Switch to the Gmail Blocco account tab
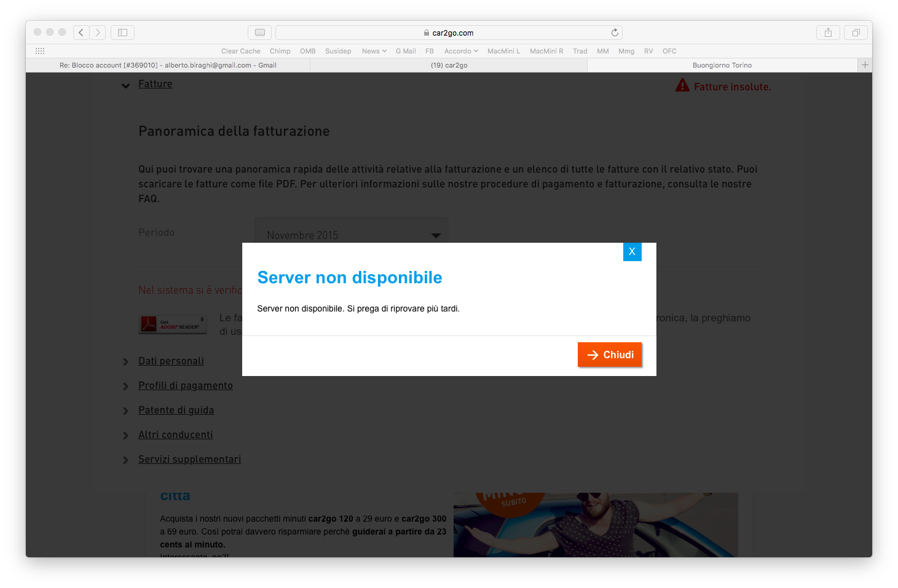 click(168, 65)
